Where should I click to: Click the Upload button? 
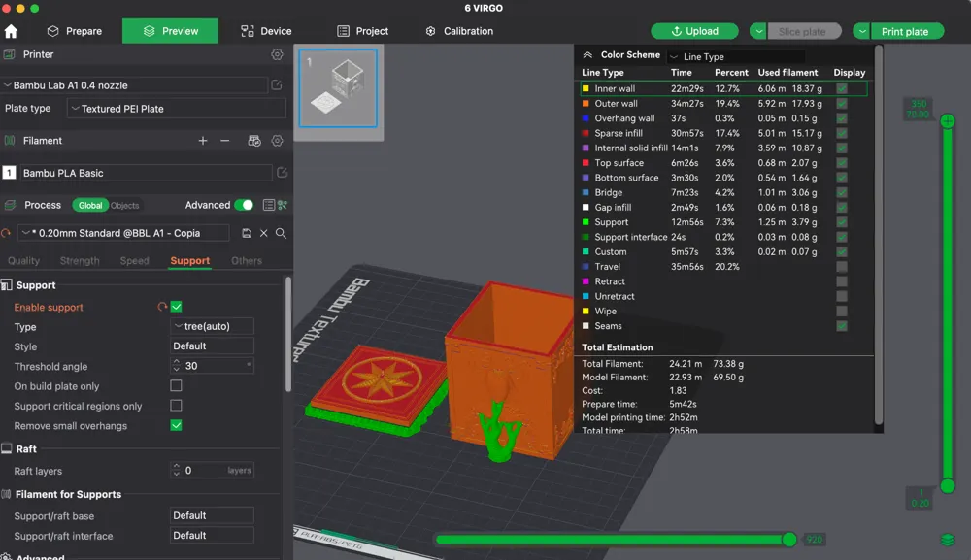(694, 31)
